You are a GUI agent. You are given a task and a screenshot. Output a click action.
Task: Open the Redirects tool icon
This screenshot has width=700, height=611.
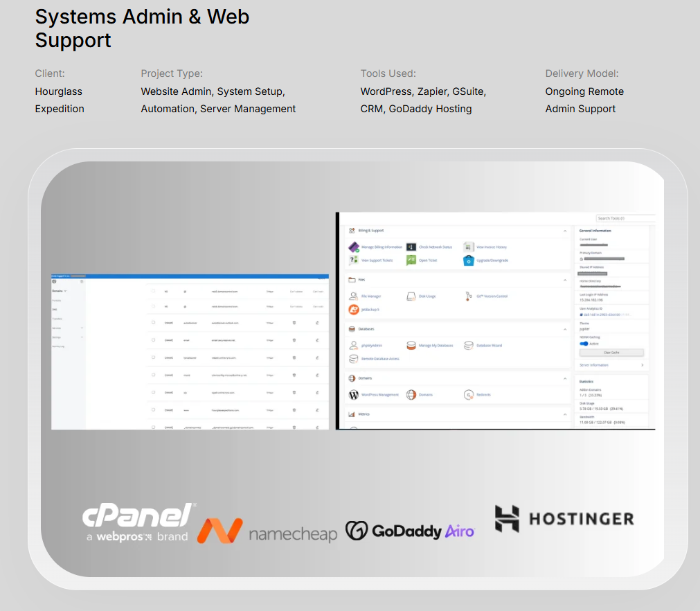point(468,395)
